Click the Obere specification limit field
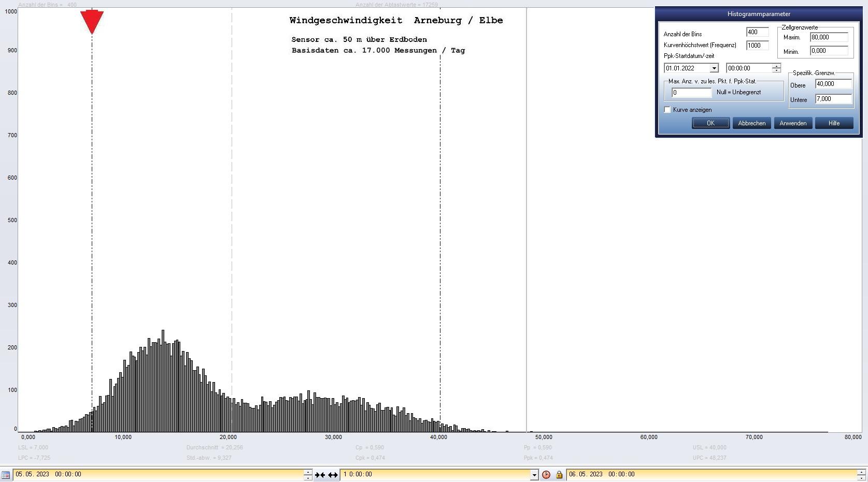The image size is (868, 482). [833, 84]
